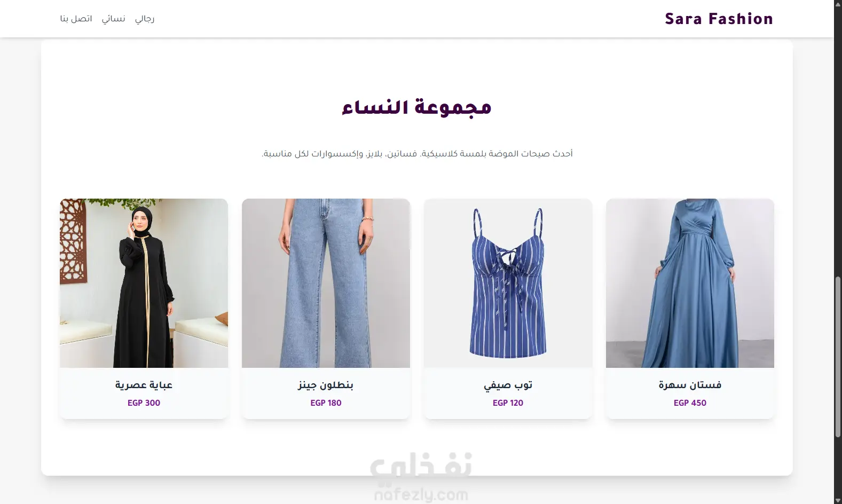View the wide-leg jeans product image

[x=326, y=283]
